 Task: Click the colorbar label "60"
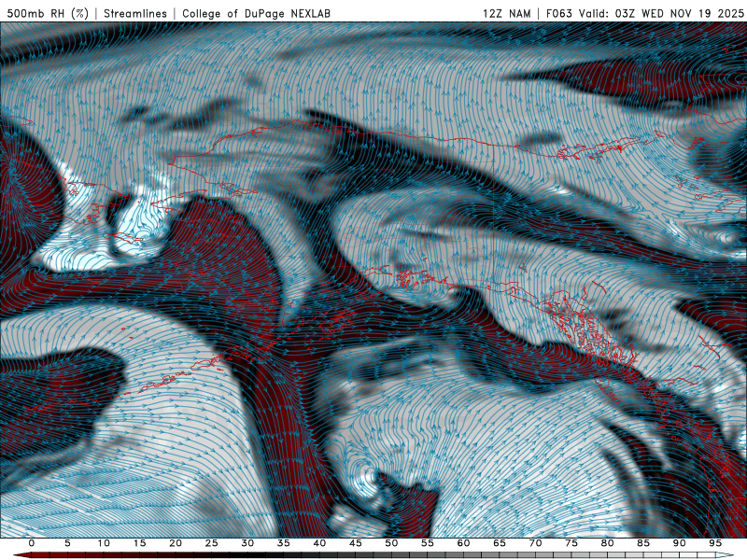[x=463, y=543]
